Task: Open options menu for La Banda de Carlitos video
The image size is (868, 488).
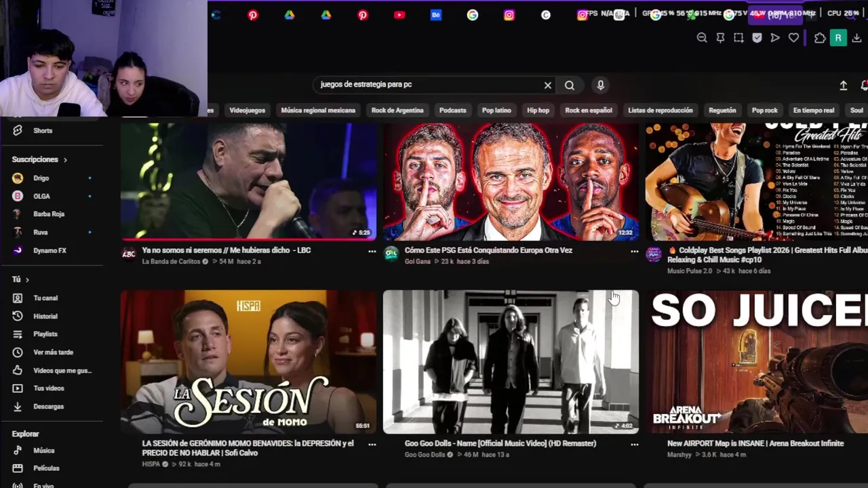Action: (372, 251)
